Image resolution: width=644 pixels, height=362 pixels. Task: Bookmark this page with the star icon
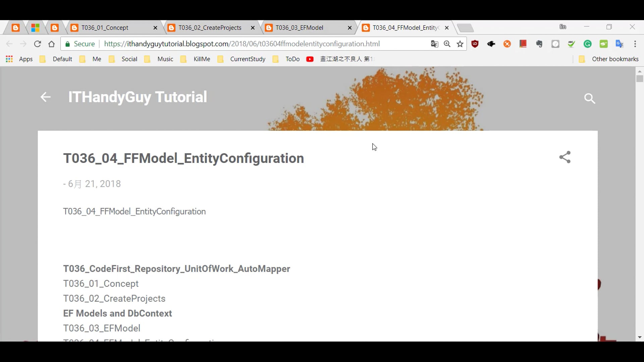point(460,44)
